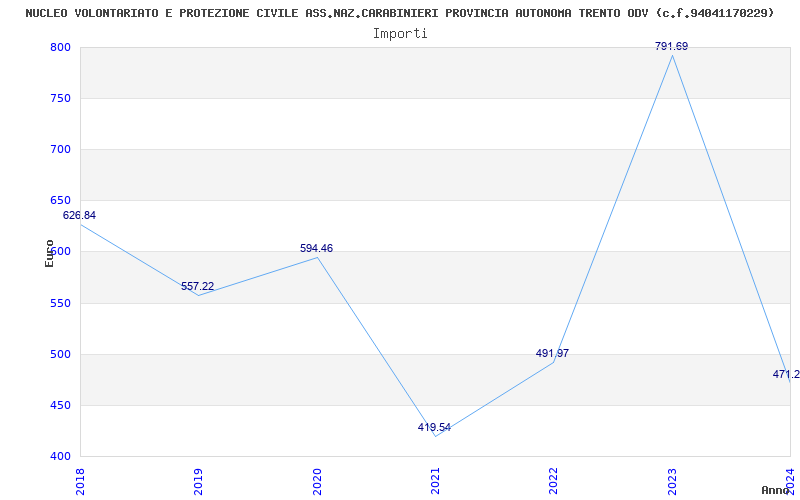Viewport: 800px width, 500px height.
Task: Click the 2023 x-axis year label
Action: coord(672,481)
